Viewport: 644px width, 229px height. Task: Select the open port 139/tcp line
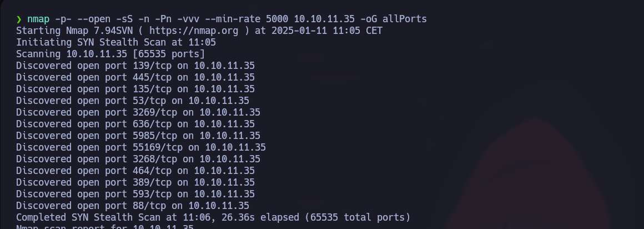pos(135,66)
